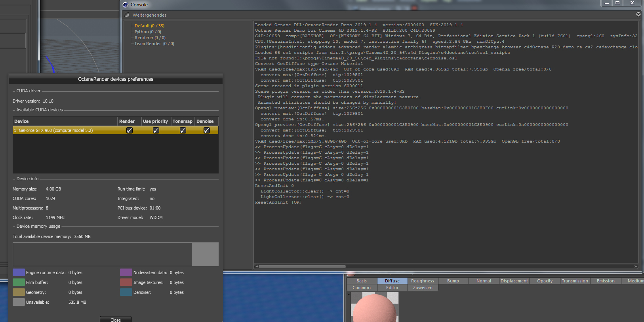Click the Tonemap column header
Screen dimensions: 644x322
tap(183, 121)
